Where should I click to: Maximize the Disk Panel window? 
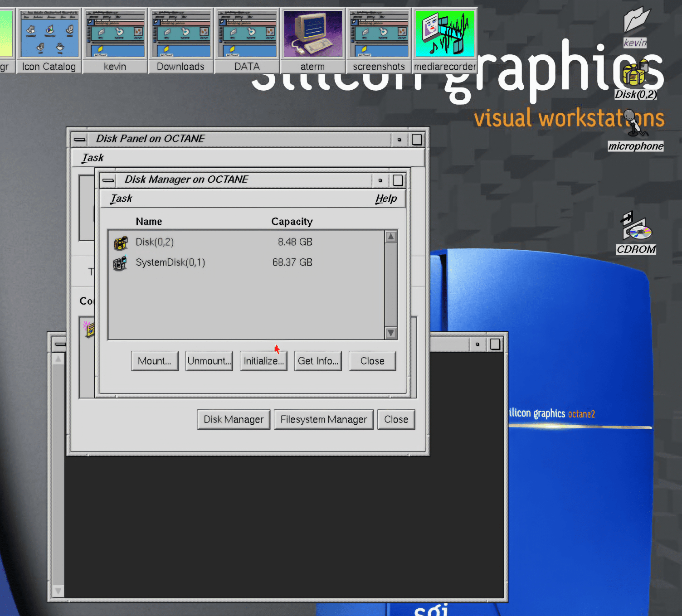point(417,140)
